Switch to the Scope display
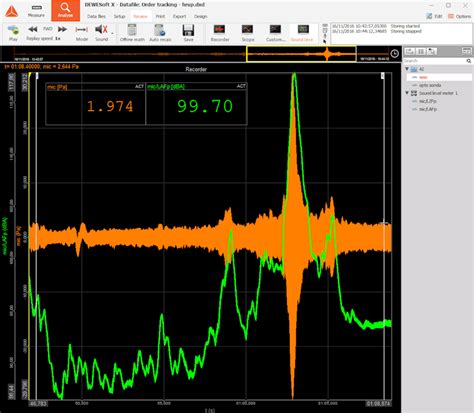This screenshot has height=413, width=474. [x=248, y=29]
